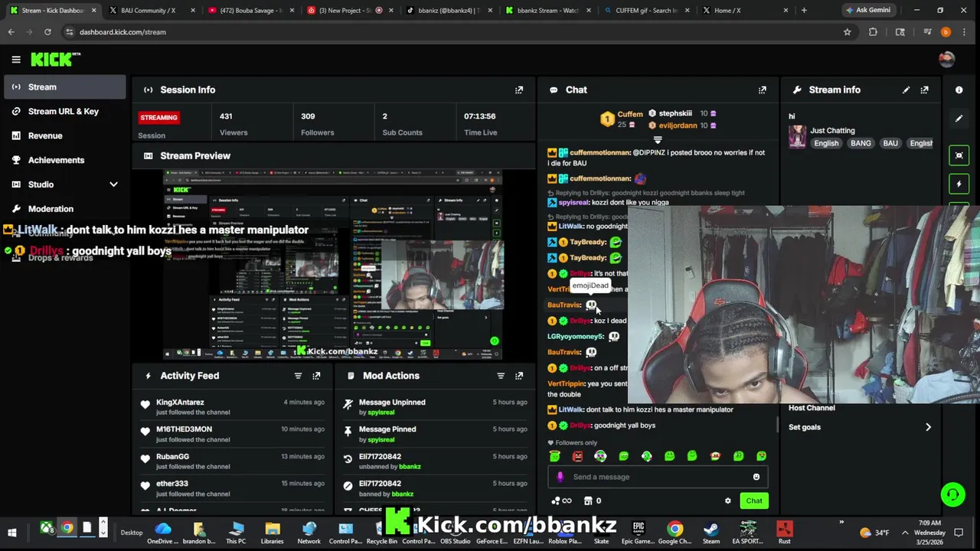Open Steam from the taskbar
The width and height of the screenshot is (980, 551).
(x=711, y=533)
